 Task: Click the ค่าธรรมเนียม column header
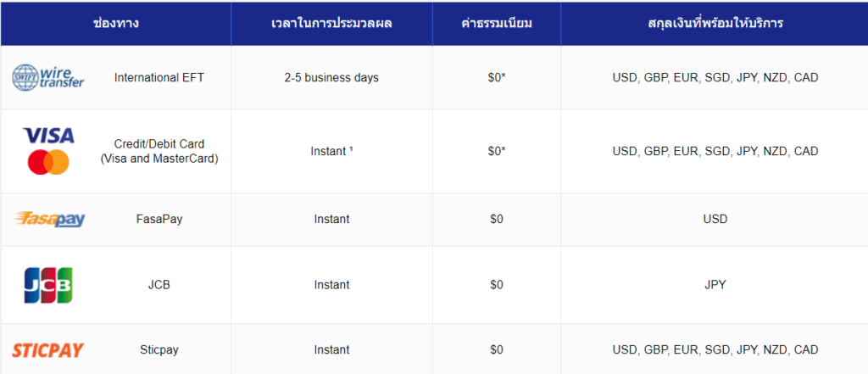496,23
